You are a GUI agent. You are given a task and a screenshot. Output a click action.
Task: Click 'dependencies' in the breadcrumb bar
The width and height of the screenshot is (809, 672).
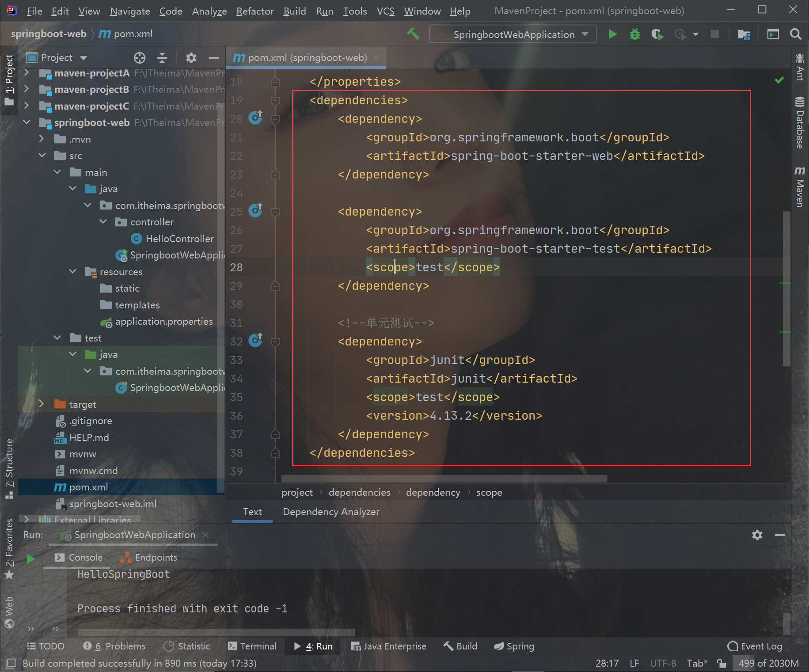point(359,492)
